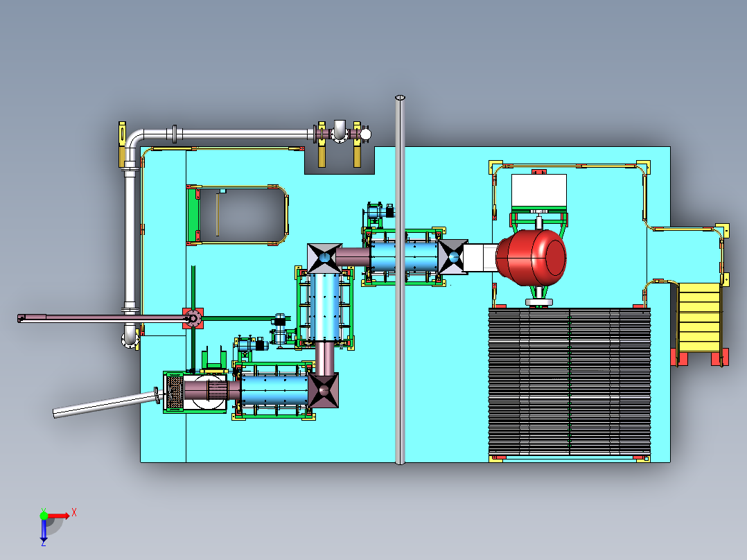Select the vertical blue cylinder in the middle frame

326,307
